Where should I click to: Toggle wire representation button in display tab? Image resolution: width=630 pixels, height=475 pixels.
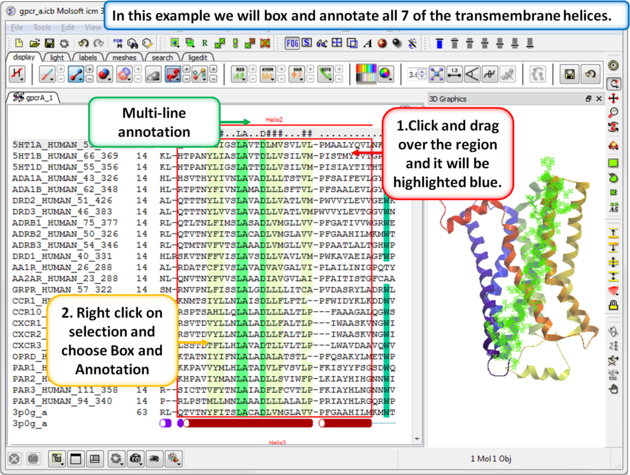pyautogui.click(x=50, y=75)
